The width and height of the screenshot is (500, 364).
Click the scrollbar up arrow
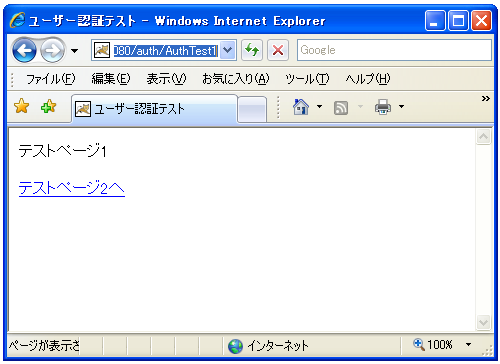(483, 137)
